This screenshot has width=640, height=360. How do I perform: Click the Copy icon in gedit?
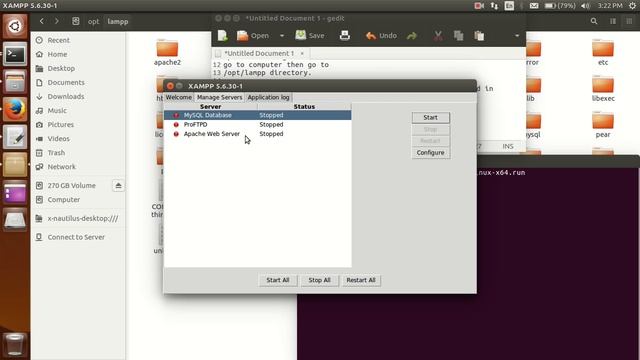458,36
